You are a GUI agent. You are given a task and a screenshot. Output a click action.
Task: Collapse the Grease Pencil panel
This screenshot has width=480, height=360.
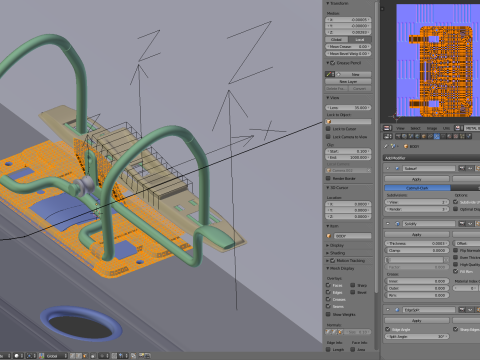[328, 63]
